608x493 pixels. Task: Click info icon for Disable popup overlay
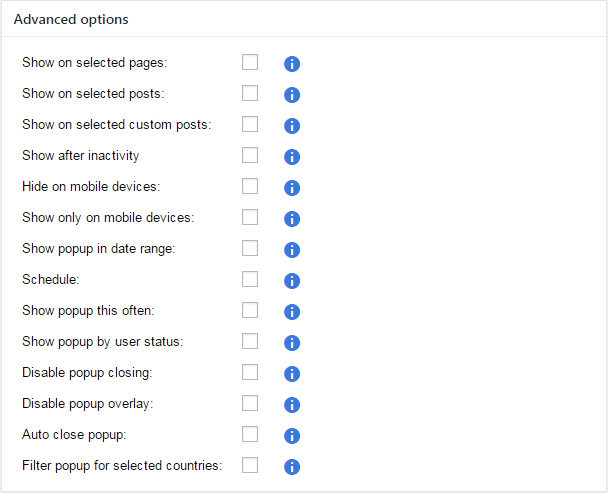[x=292, y=405]
